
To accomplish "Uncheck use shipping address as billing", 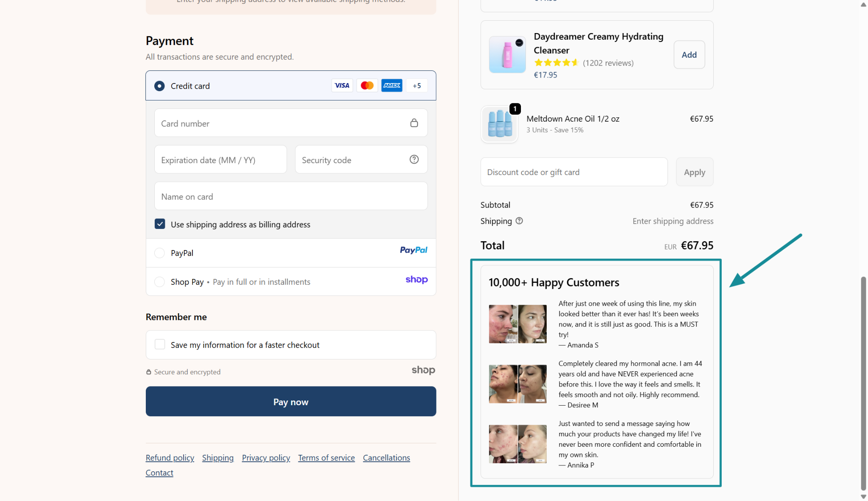I will 160,224.
